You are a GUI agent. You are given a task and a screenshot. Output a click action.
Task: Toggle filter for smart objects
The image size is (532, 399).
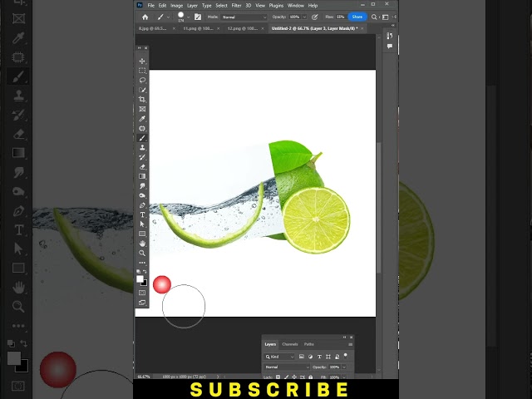point(337,357)
